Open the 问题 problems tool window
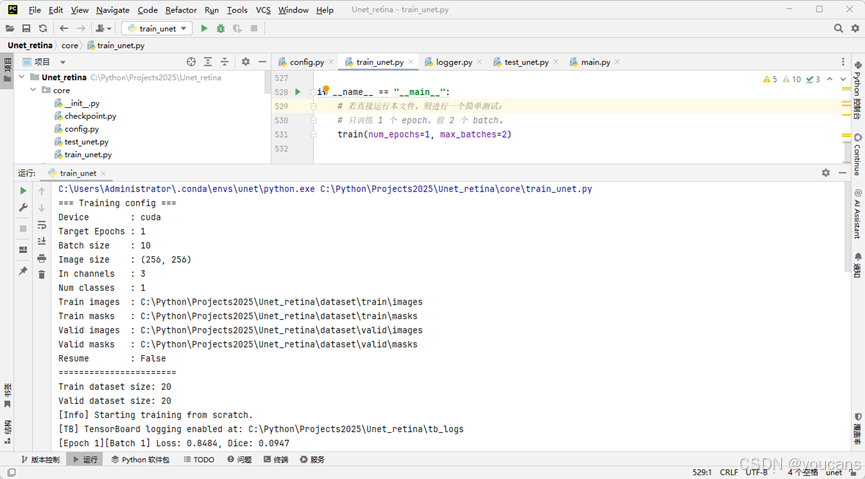The image size is (865, 479). [x=239, y=459]
